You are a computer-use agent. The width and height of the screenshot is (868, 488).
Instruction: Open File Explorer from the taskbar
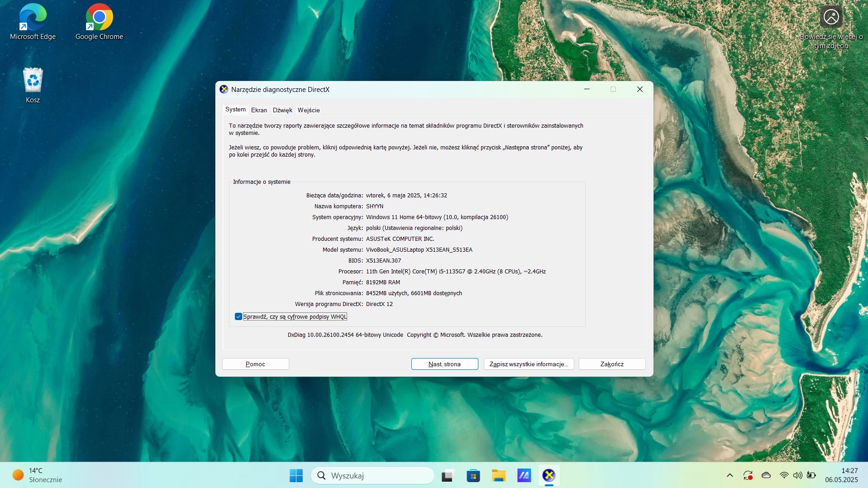pyautogui.click(x=499, y=475)
